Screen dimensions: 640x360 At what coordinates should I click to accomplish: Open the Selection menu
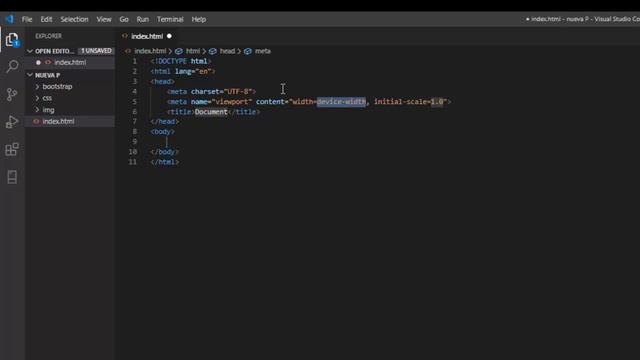tap(74, 19)
